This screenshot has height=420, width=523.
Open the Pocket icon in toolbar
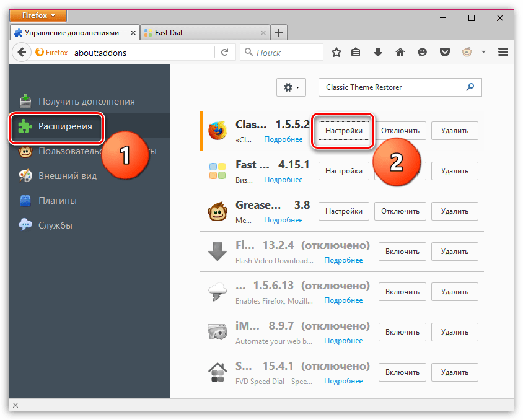point(445,53)
